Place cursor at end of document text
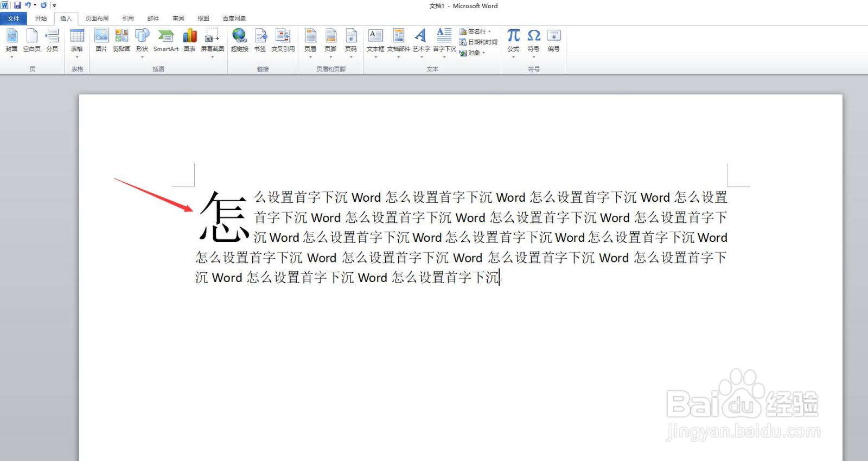 [x=500, y=278]
